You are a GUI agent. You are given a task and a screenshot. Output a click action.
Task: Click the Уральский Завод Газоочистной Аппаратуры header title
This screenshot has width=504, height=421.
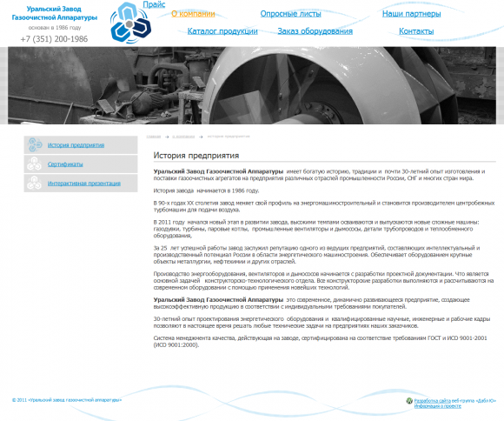[55, 13]
